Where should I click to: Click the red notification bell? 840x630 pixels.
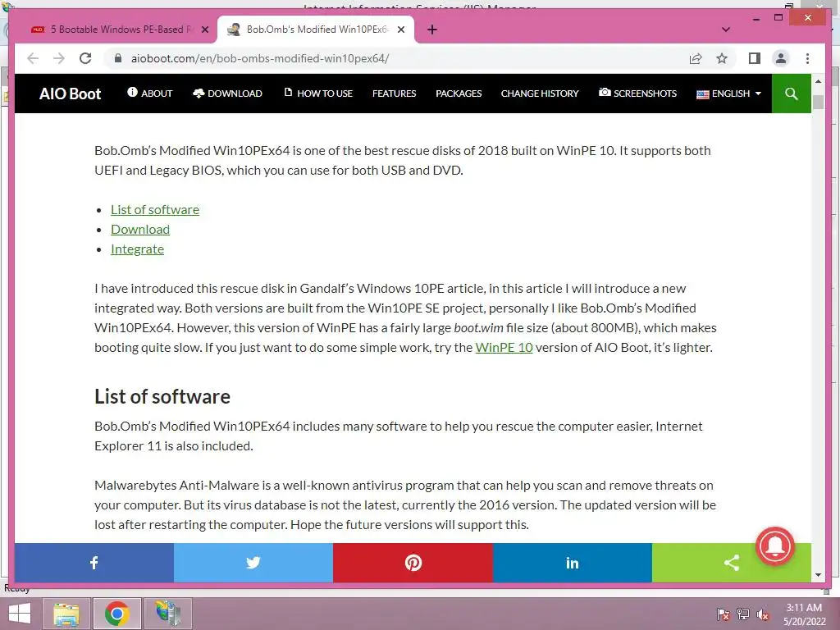point(775,546)
